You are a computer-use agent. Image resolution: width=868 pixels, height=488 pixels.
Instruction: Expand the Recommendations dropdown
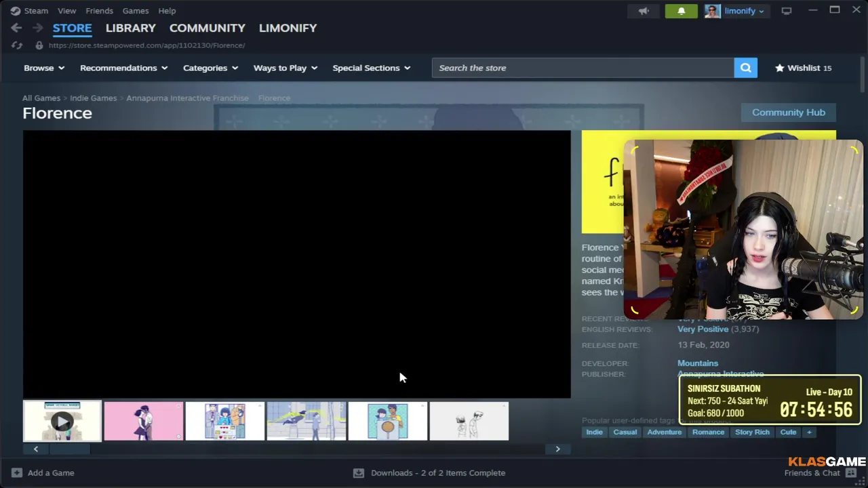pyautogui.click(x=123, y=68)
